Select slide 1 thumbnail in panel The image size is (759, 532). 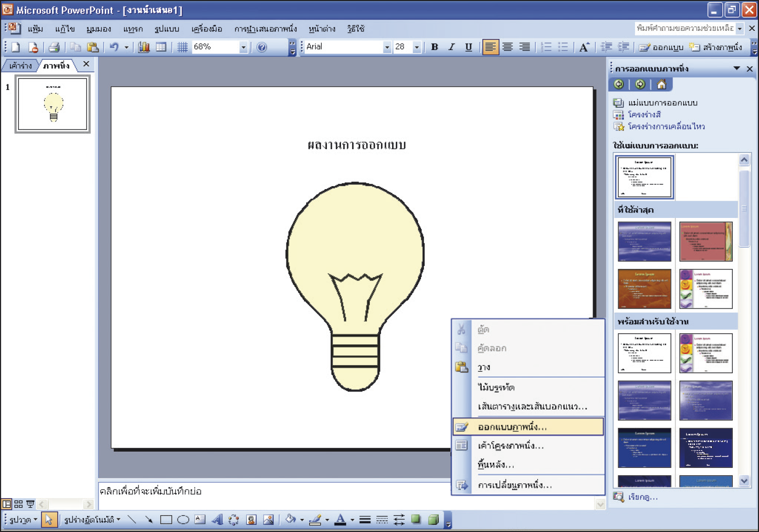[x=53, y=104]
